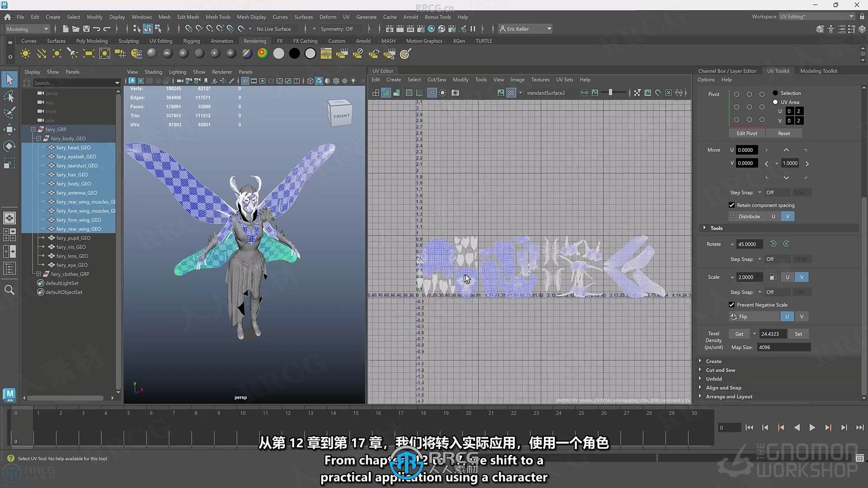The image size is (868, 488).
Task: Open the Cut/Sew menu in UV Editor
Action: point(437,80)
